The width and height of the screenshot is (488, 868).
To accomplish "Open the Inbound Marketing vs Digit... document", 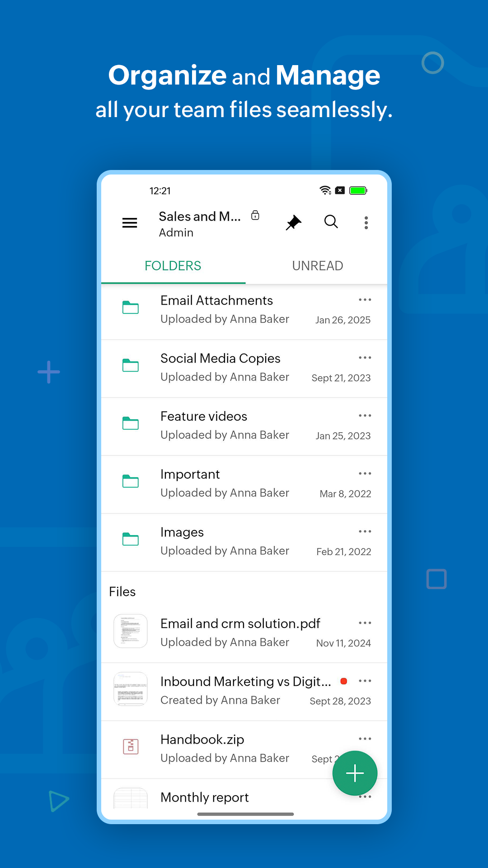I will click(245, 682).
